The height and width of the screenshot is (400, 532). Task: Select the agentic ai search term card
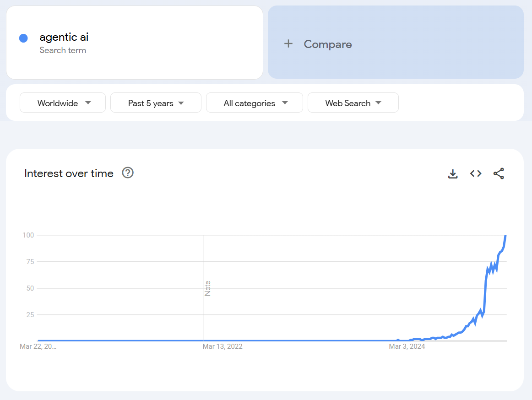coord(135,42)
